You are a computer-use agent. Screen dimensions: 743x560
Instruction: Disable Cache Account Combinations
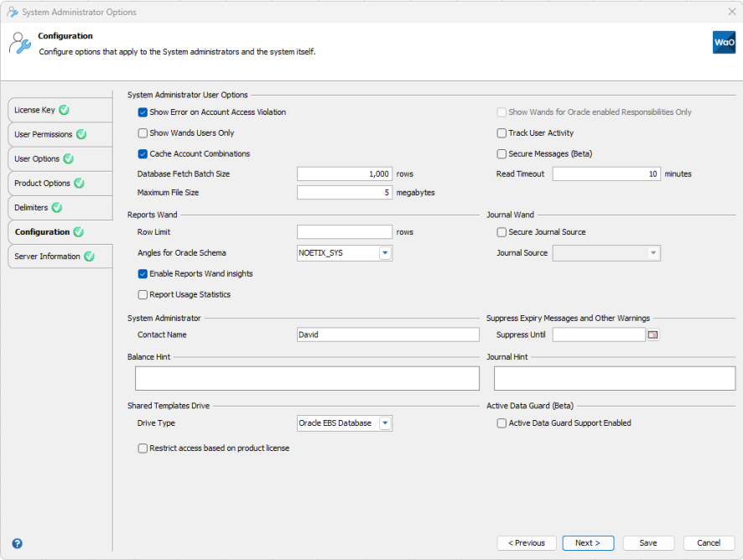(x=143, y=153)
